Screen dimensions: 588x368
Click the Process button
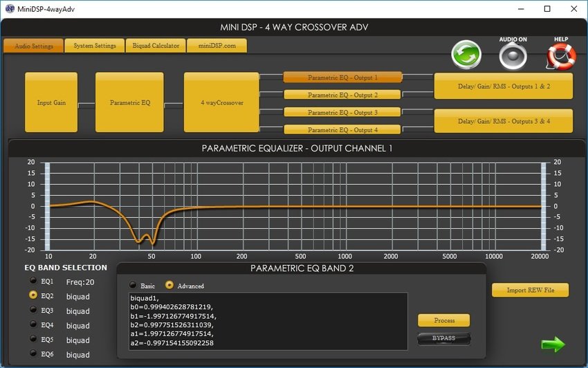tap(444, 320)
